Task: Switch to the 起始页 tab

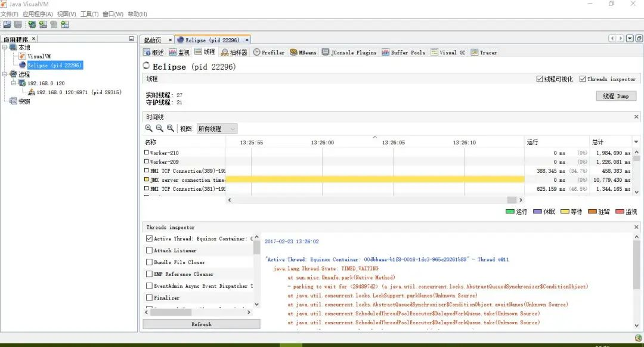Action: pyautogui.click(x=153, y=40)
